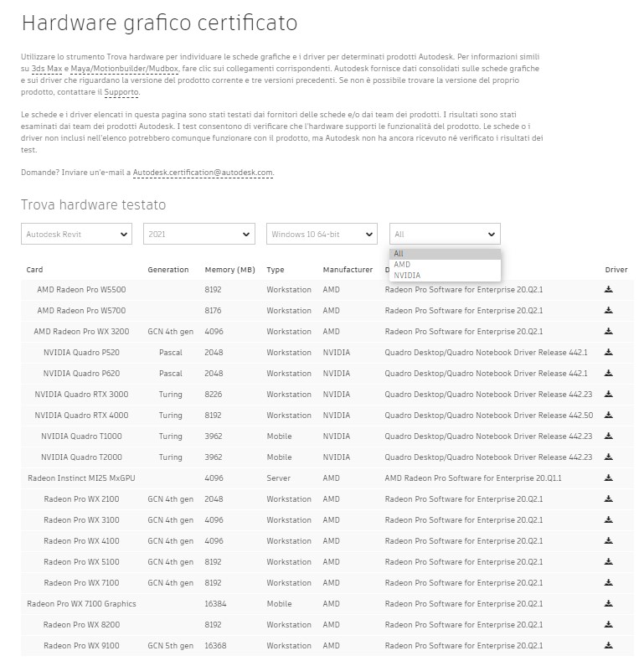Viewport: 644px width, 661px height.
Task: Open the 2021 version dropdown
Action: tap(199, 234)
